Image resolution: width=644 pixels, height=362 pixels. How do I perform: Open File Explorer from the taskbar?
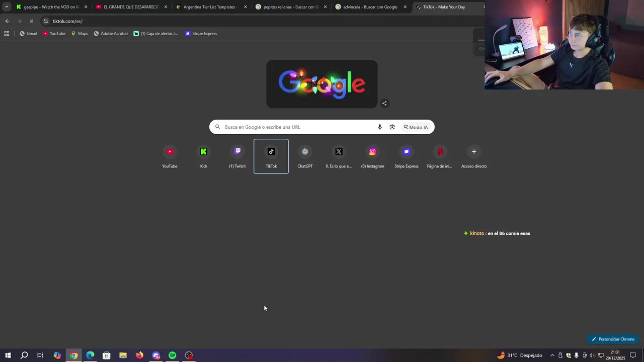[x=123, y=355]
